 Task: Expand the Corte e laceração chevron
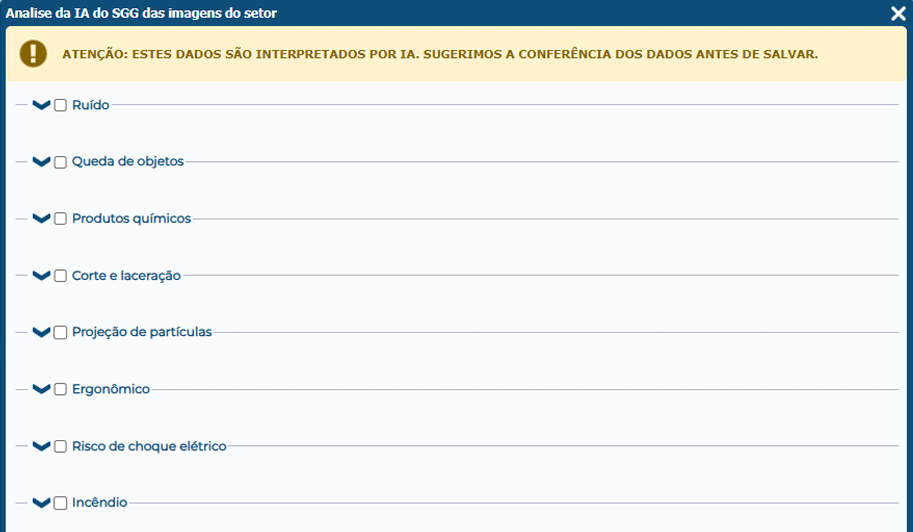click(x=41, y=276)
